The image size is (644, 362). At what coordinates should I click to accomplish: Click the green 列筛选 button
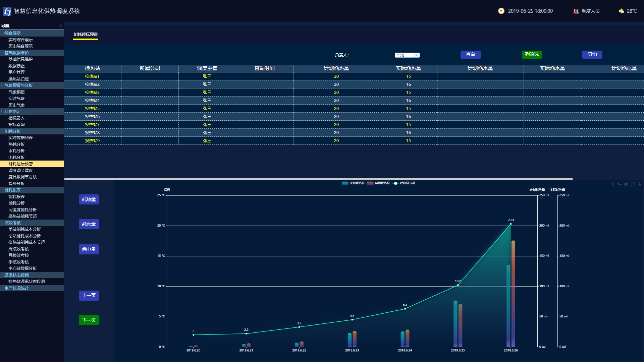tap(532, 55)
